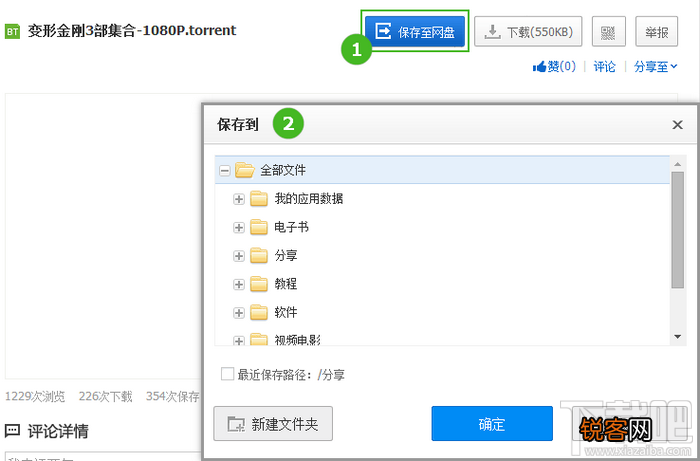Expand the 分享 folder in the tree
700x461 pixels.
tap(239, 256)
